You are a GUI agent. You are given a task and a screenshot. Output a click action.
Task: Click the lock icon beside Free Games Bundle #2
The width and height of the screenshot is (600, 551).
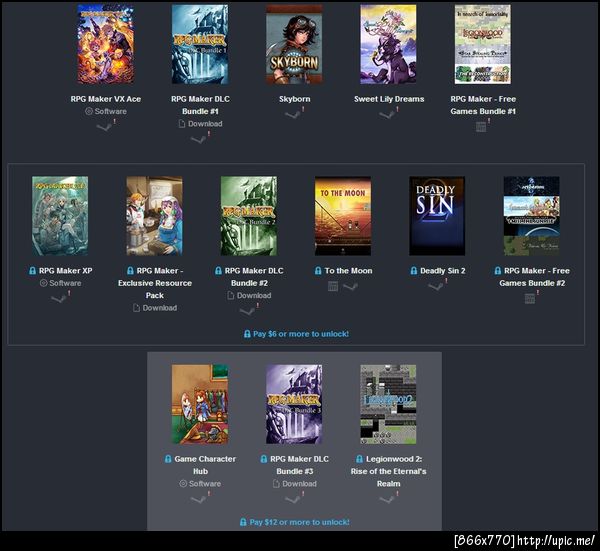498,271
